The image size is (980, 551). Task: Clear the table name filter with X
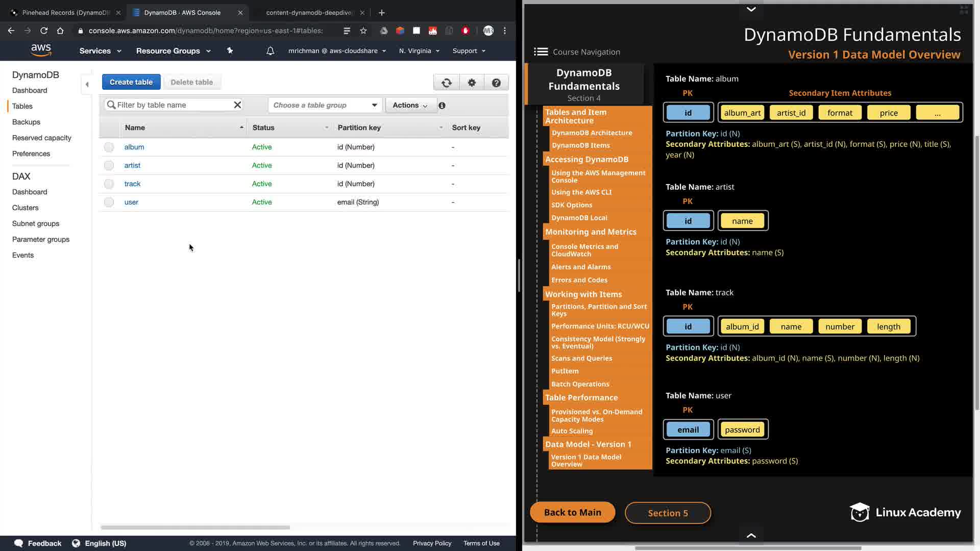[x=237, y=105]
